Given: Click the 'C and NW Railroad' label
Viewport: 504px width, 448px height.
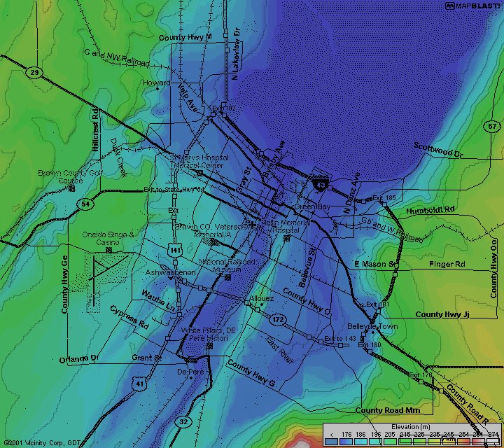Looking at the screenshot, I should (x=117, y=57).
